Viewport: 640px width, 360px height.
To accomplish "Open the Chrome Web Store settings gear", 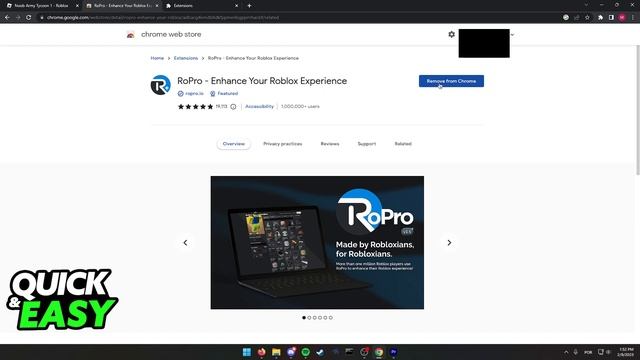I will coord(451,34).
